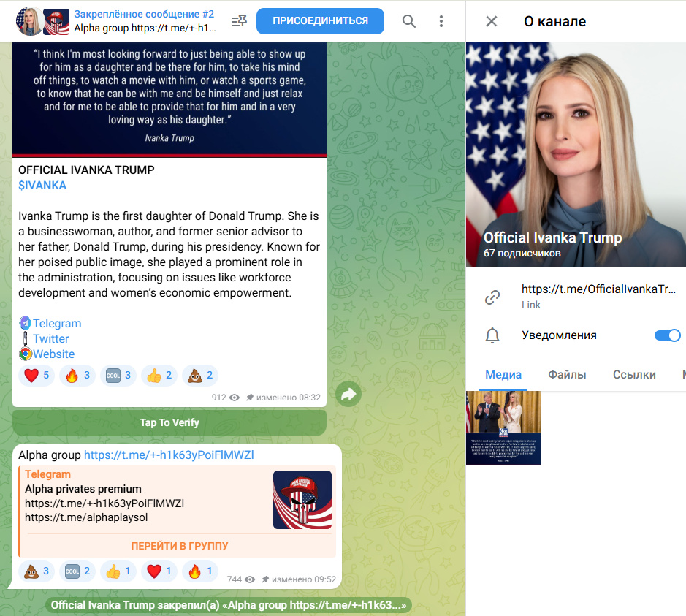Switch to the Медиа tab
The height and width of the screenshot is (616, 686).
pyautogui.click(x=503, y=375)
